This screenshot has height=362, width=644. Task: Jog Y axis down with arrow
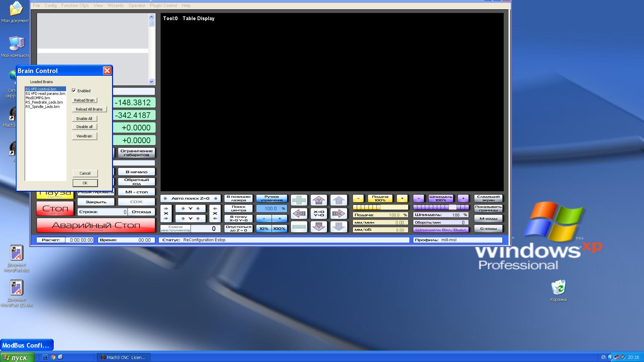coord(319,227)
